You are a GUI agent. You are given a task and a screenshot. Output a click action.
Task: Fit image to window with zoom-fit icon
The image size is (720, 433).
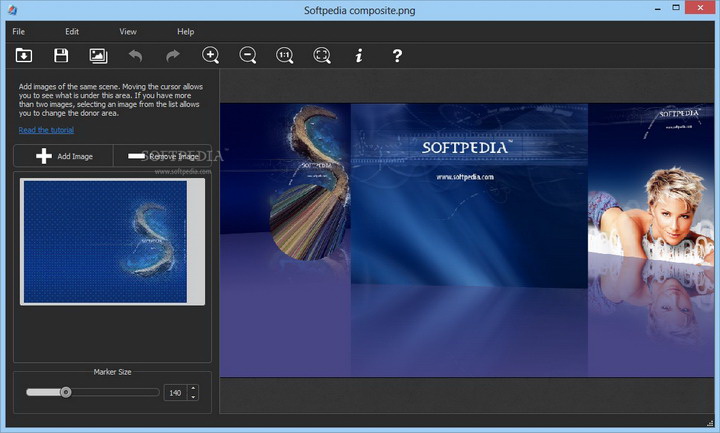[x=322, y=56]
